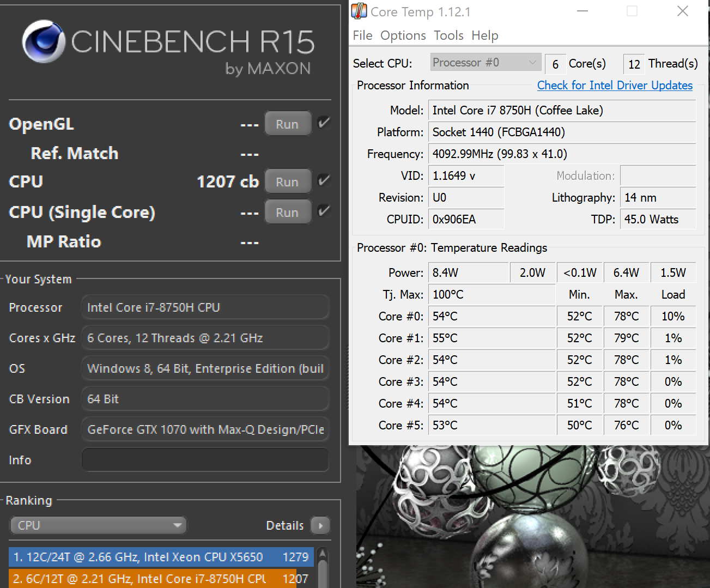The image size is (710, 588).
Task: Click the Power value 8.4W
Action: (469, 272)
